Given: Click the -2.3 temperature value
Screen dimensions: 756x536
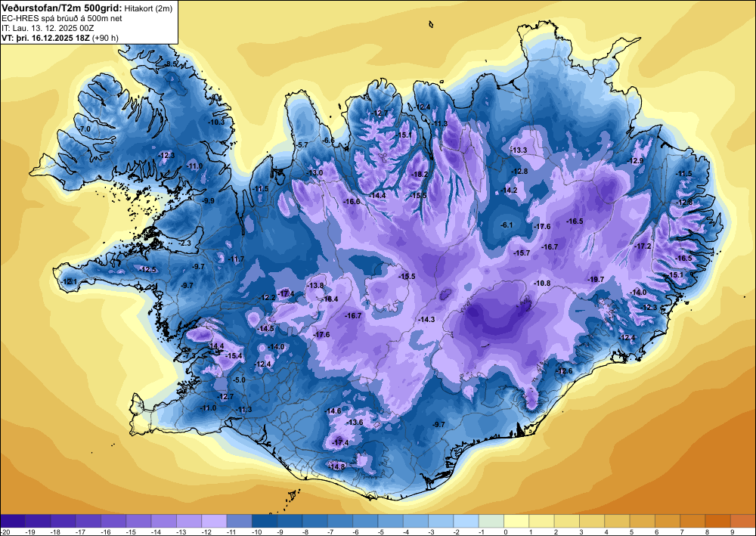Looking at the screenshot, I should 184,243.
